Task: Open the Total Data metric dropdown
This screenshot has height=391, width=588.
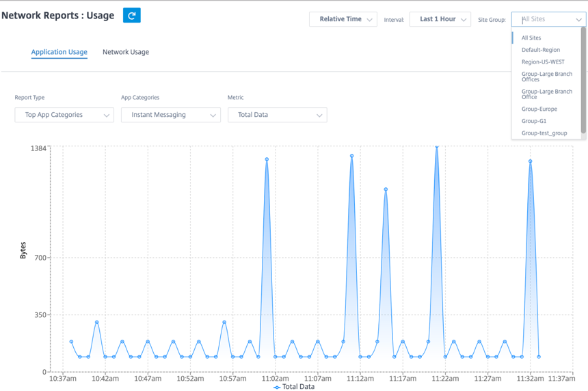Action: pyautogui.click(x=277, y=115)
